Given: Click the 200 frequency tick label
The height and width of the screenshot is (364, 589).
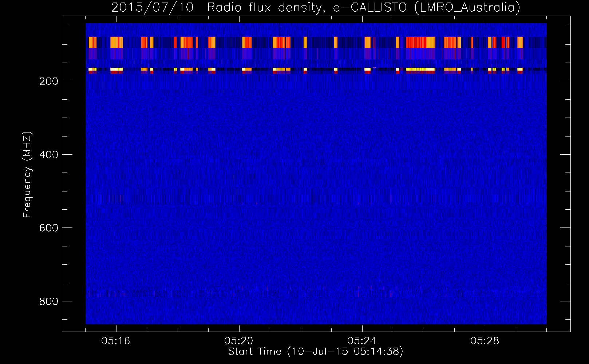Looking at the screenshot, I should click(48, 81).
